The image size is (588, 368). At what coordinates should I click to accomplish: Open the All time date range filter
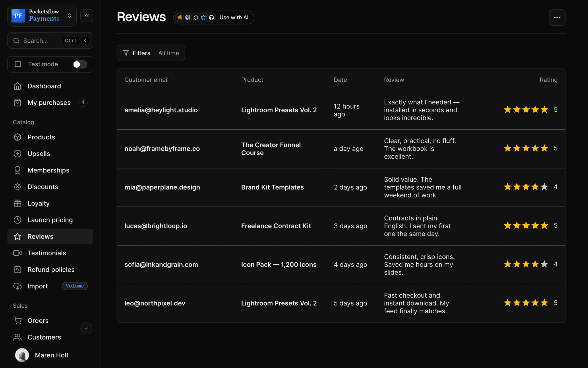click(169, 53)
